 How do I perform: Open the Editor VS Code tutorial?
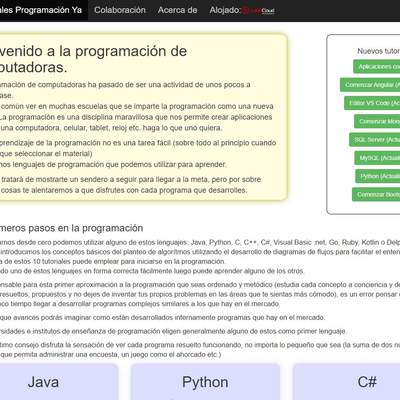[x=372, y=103]
